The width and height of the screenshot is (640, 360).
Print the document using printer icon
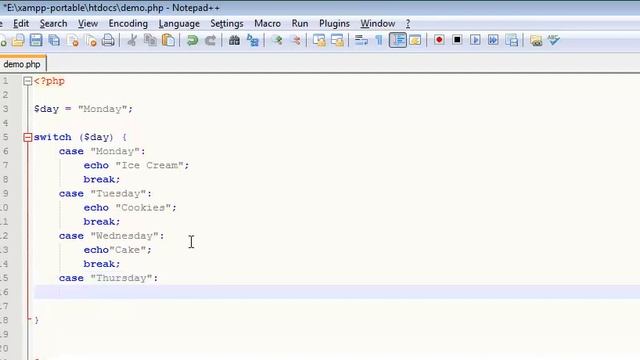tap(108, 40)
